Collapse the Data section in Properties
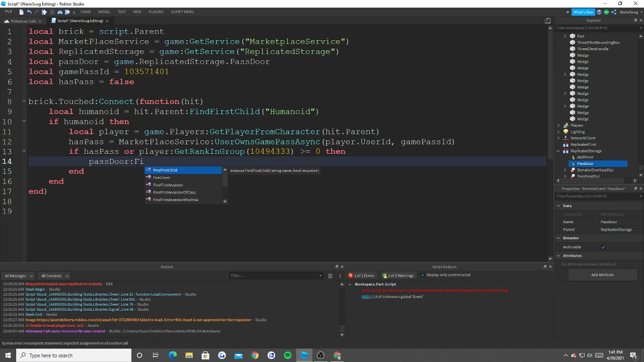 [558, 206]
